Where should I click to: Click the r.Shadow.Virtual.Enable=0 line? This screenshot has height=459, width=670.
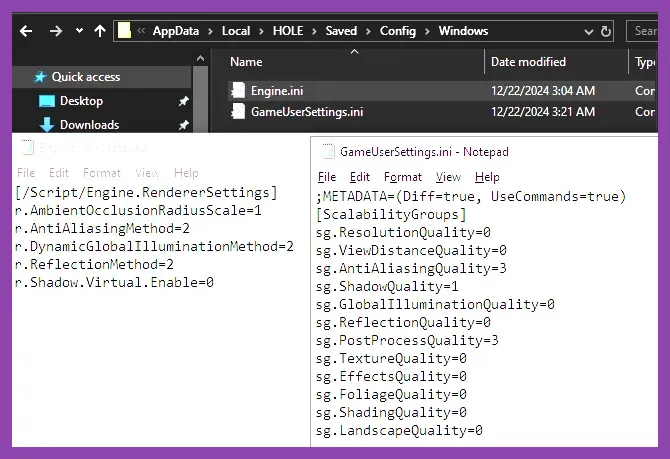point(114,282)
